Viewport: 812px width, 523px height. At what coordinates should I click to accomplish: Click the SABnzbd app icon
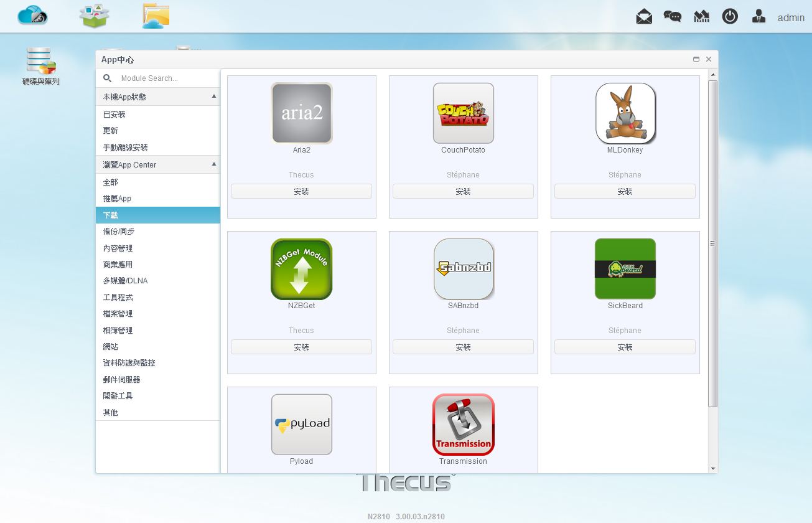464,269
